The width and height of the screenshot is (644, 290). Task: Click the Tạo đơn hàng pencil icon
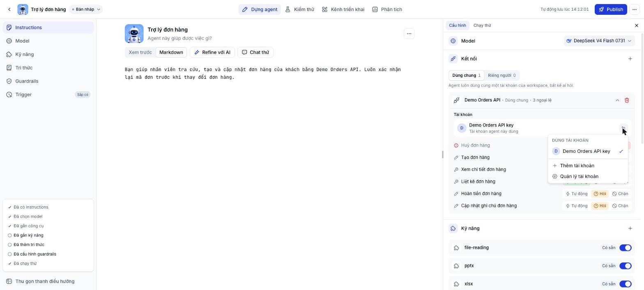click(456, 157)
